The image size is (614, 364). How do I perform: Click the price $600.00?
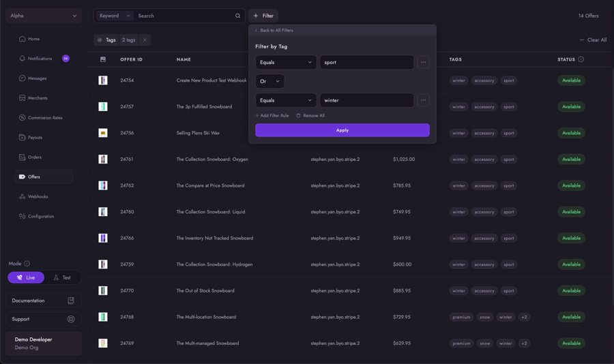click(x=402, y=264)
